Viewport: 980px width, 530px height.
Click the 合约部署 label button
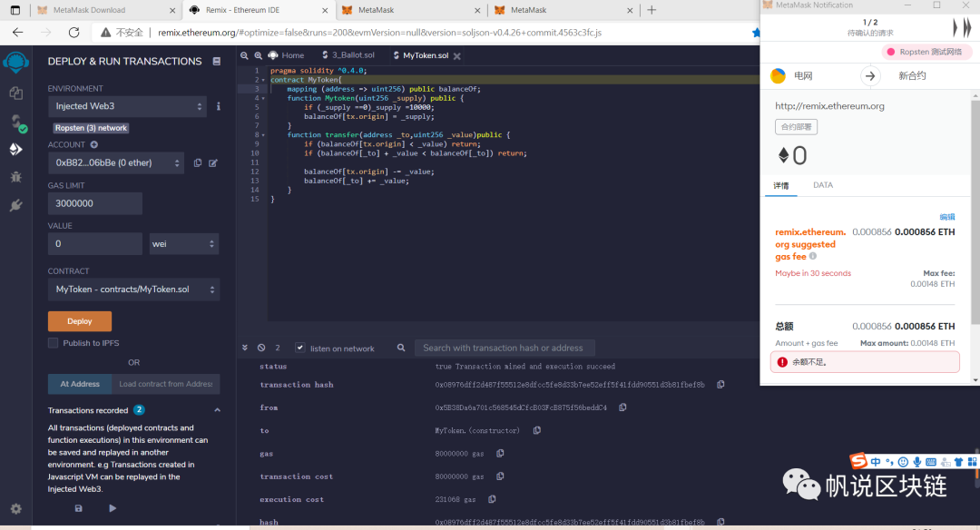pos(797,127)
